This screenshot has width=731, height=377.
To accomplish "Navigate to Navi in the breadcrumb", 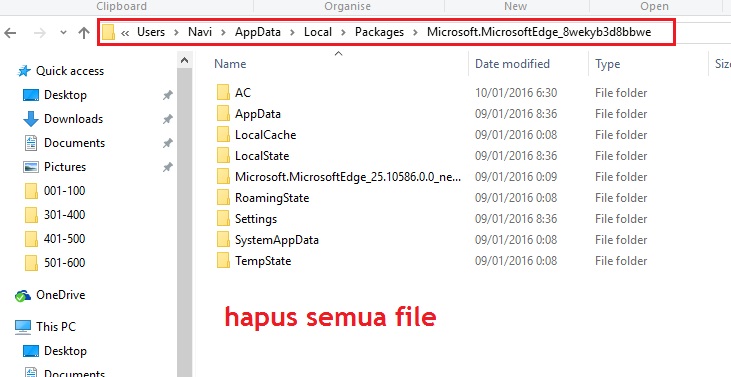I will (200, 32).
